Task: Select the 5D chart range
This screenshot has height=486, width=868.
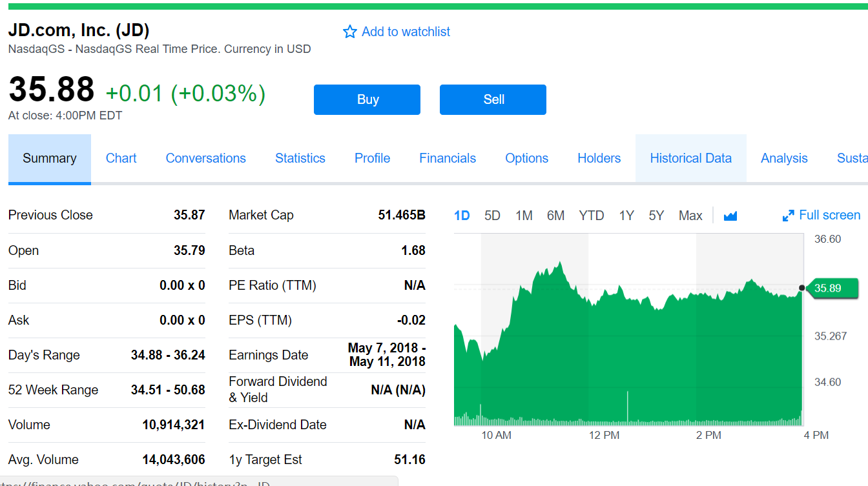Action: tap(492, 216)
